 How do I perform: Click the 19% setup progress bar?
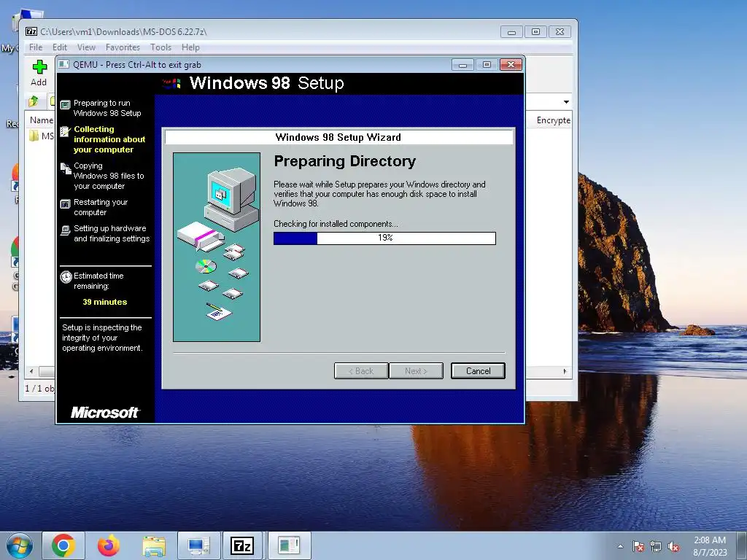tap(384, 238)
